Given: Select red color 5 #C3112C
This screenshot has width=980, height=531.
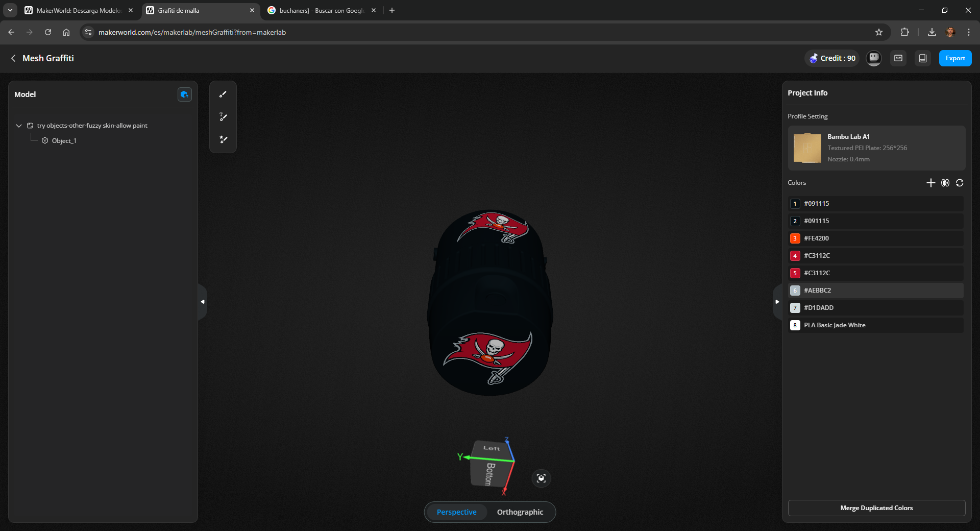Looking at the screenshot, I should pos(876,273).
